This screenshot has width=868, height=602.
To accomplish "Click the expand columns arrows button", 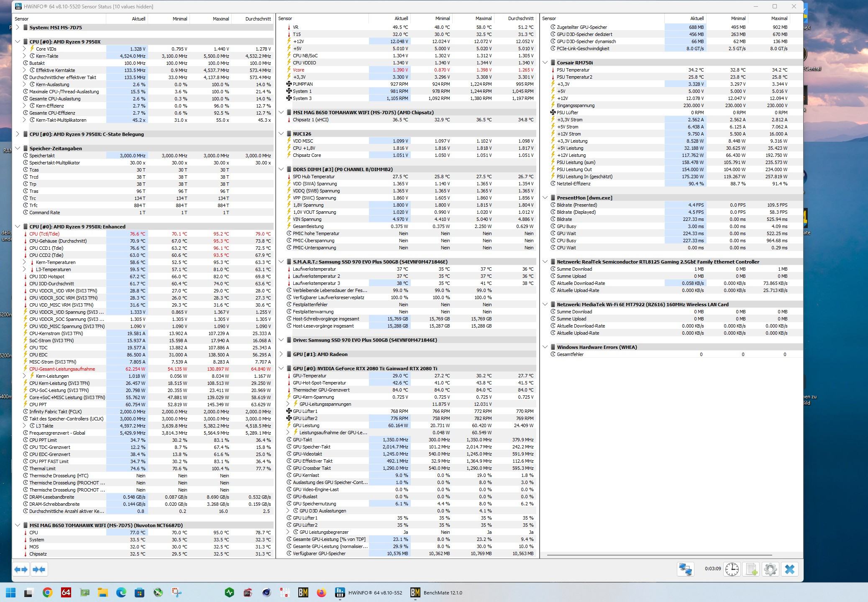I will pyautogui.click(x=21, y=569).
